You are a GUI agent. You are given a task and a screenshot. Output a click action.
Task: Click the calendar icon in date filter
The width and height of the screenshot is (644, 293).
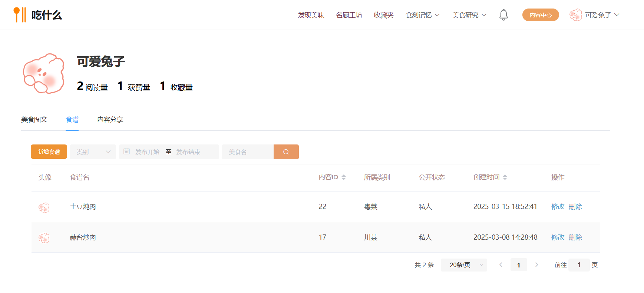point(126,152)
